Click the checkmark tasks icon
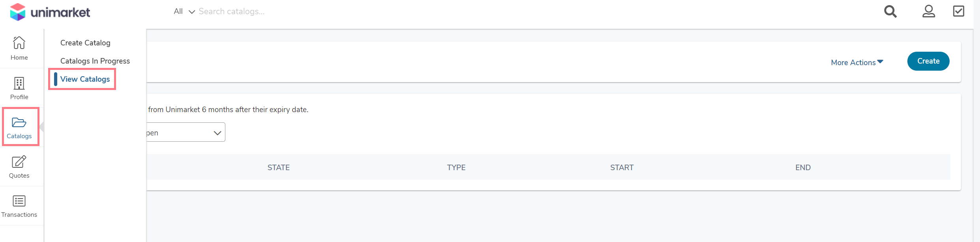980x242 pixels. tap(959, 11)
